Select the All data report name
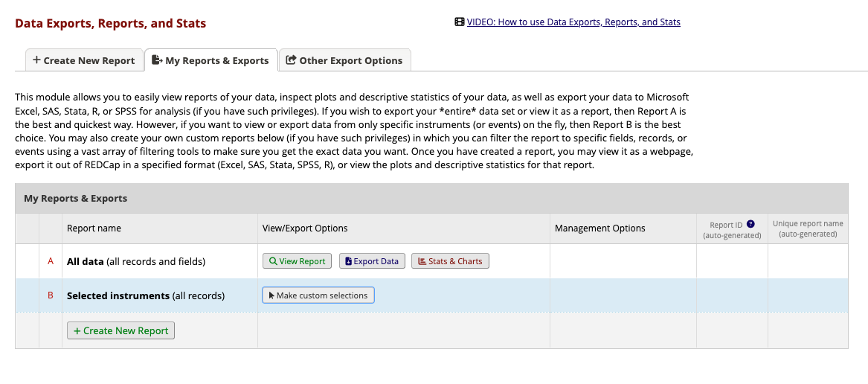The height and width of the screenshot is (384, 868). click(135, 261)
